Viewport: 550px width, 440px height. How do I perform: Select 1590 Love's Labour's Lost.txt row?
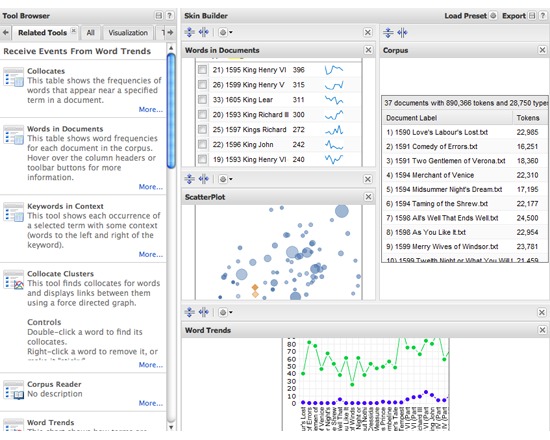[x=465, y=132]
